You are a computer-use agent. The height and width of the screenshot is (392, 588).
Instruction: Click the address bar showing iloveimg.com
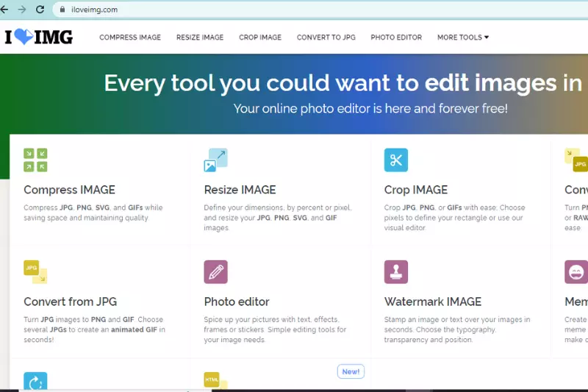pos(320,10)
